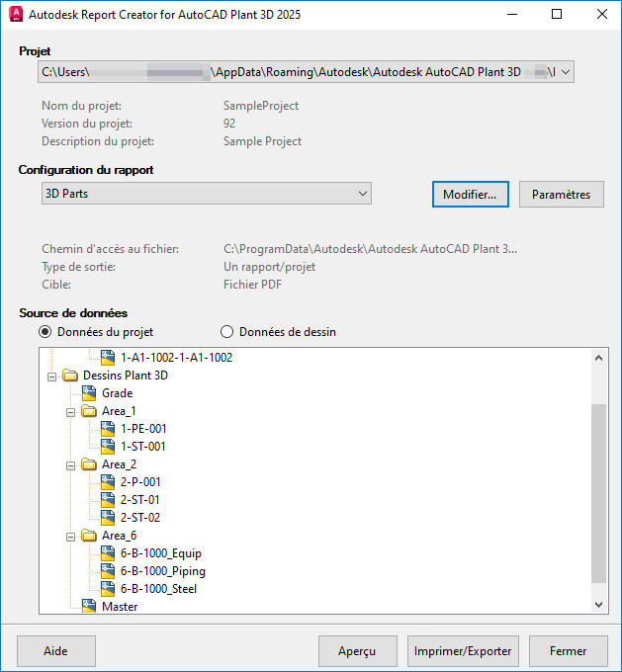Click the drawing icon next to 1-A1-1002-1-A1-1002

pyautogui.click(x=108, y=358)
